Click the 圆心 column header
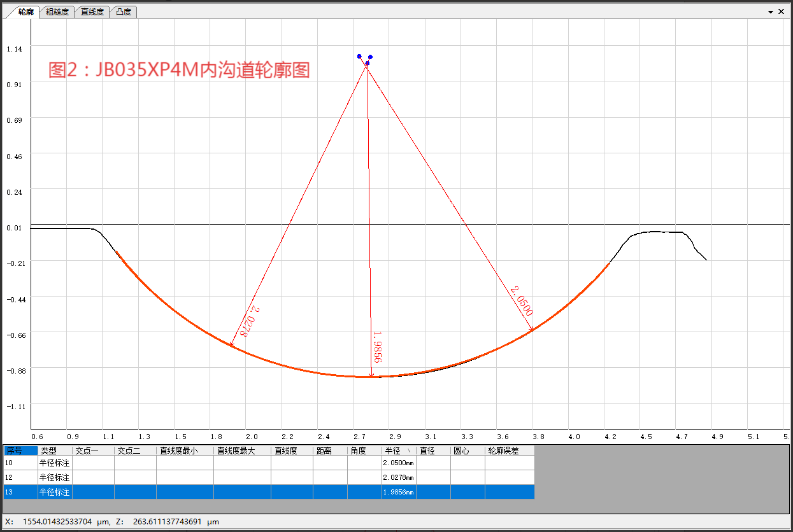This screenshot has width=793, height=532. pyautogui.click(x=468, y=451)
